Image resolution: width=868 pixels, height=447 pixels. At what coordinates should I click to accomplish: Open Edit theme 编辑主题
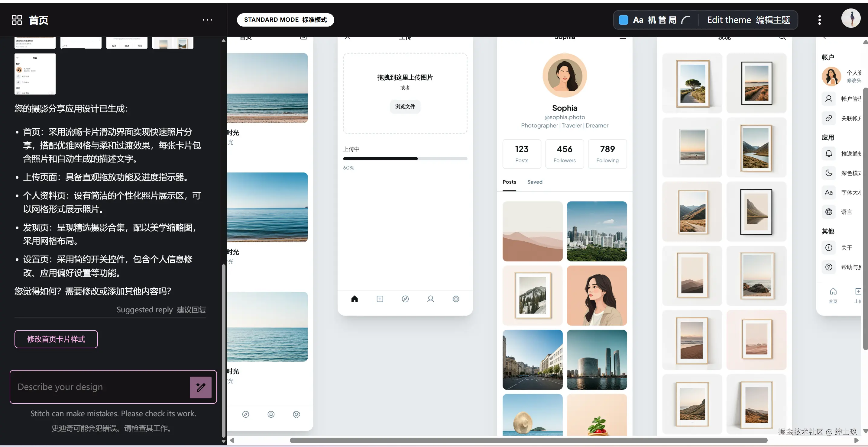pos(748,20)
